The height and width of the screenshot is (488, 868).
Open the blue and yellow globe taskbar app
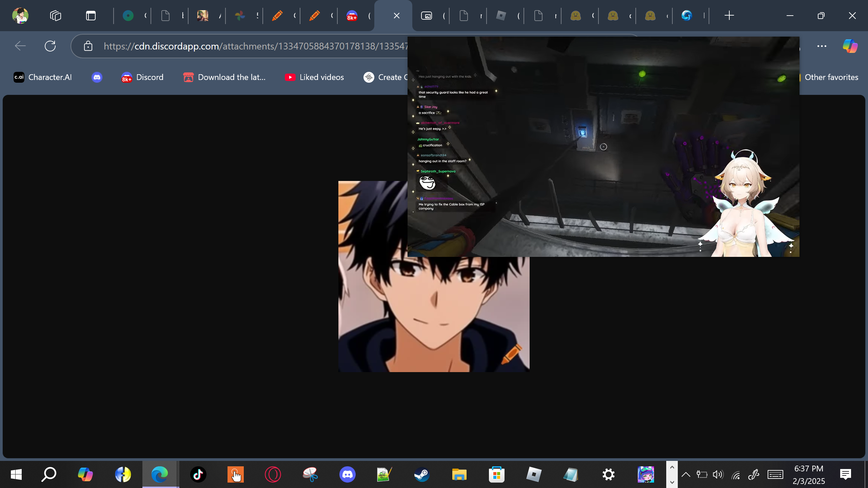[123, 474]
